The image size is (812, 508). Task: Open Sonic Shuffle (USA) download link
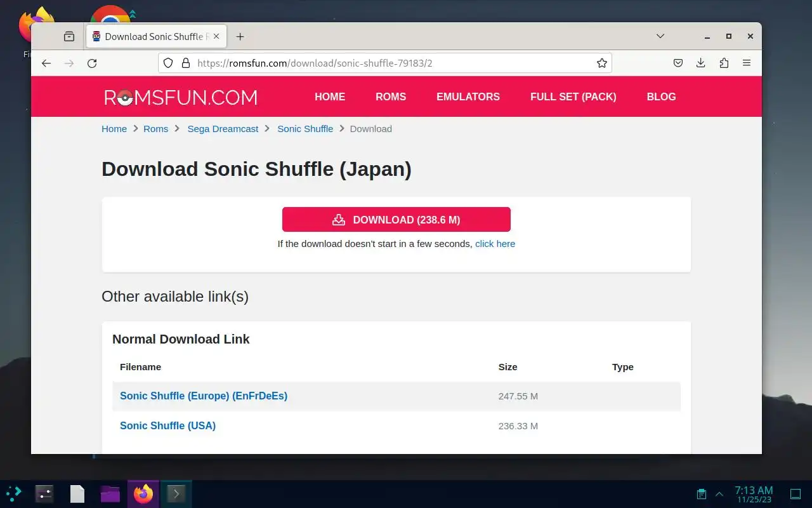[x=167, y=425]
